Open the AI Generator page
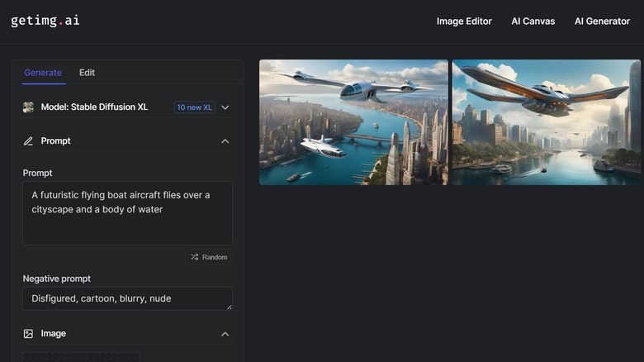Screen dimensions: 644x362 point(602,21)
